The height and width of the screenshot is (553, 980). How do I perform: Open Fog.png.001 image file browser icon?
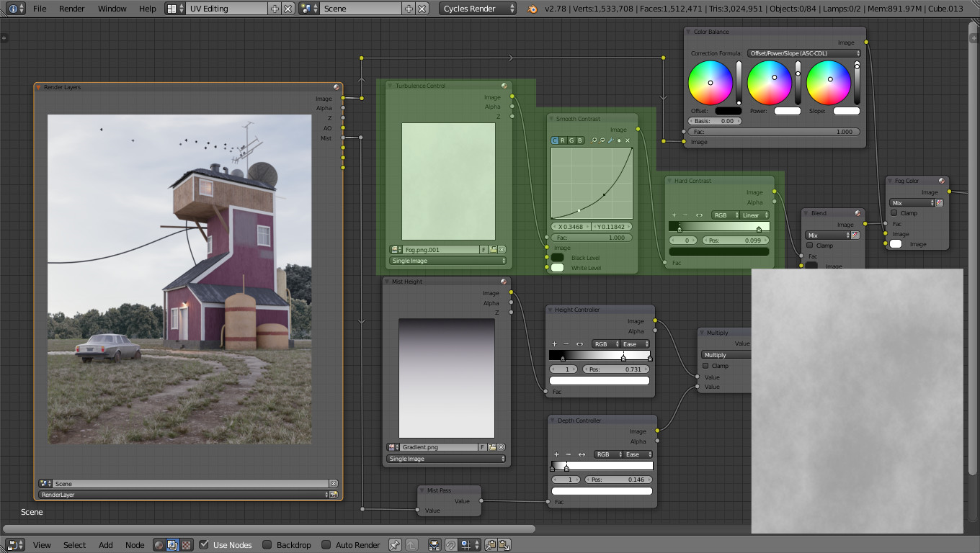(x=493, y=250)
